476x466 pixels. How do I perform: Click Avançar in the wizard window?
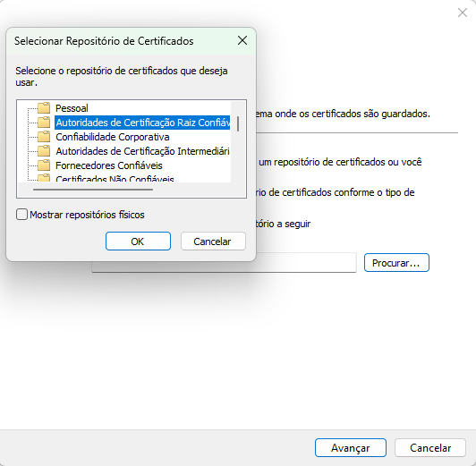tap(351, 448)
